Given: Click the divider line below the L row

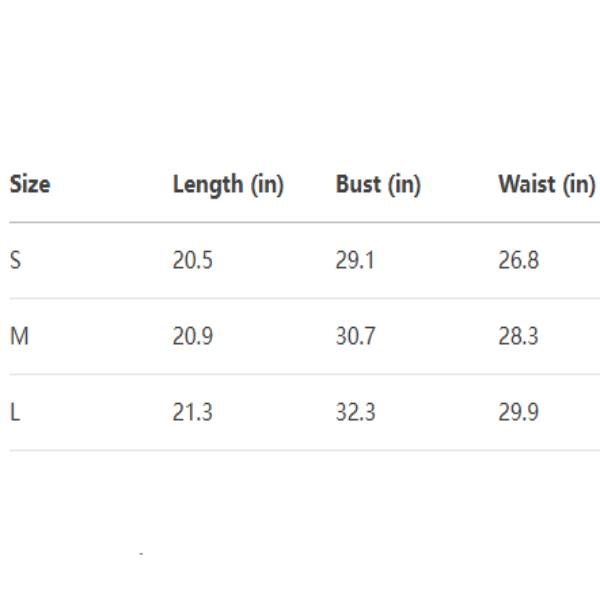Looking at the screenshot, I should [300, 450].
